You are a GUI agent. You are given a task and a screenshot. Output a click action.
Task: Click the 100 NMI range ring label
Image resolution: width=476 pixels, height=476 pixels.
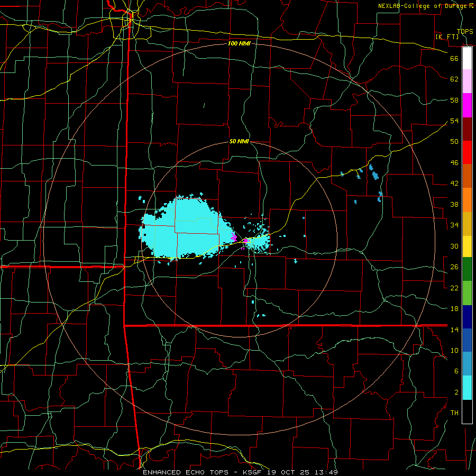tap(239, 43)
